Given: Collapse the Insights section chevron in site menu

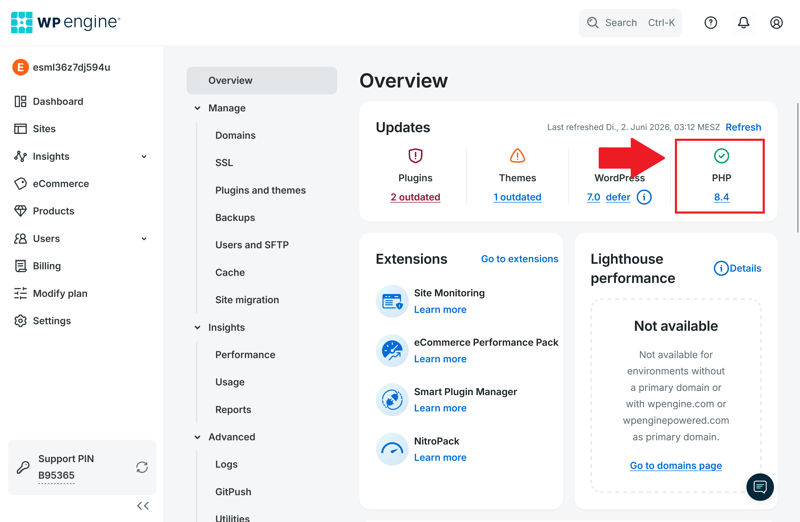Looking at the screenshot, I should click(197, 328).
